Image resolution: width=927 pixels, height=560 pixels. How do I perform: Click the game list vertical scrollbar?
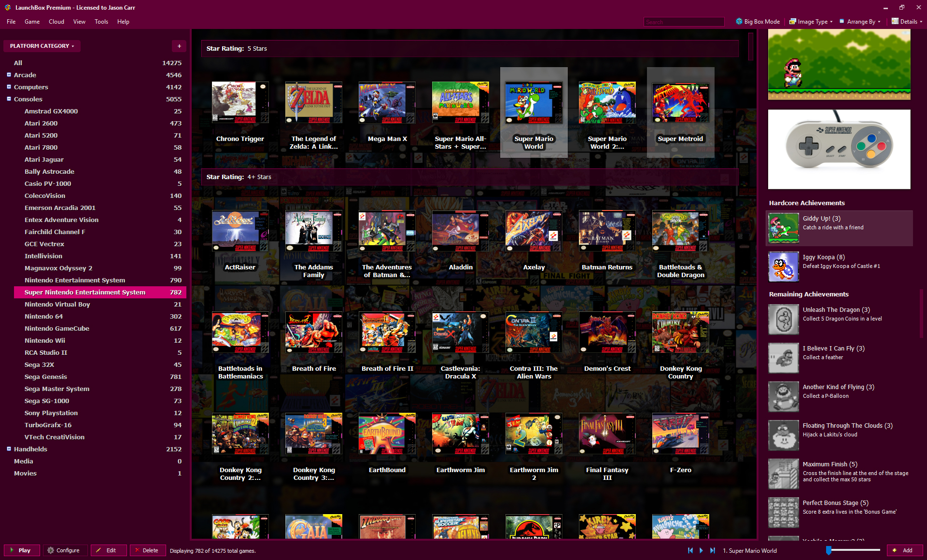click(x=751, y=47)
